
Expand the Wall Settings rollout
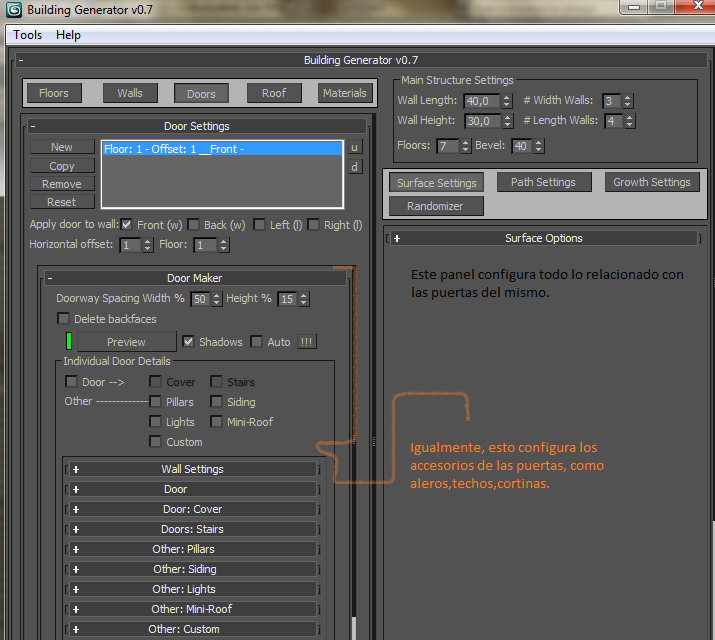192,469
